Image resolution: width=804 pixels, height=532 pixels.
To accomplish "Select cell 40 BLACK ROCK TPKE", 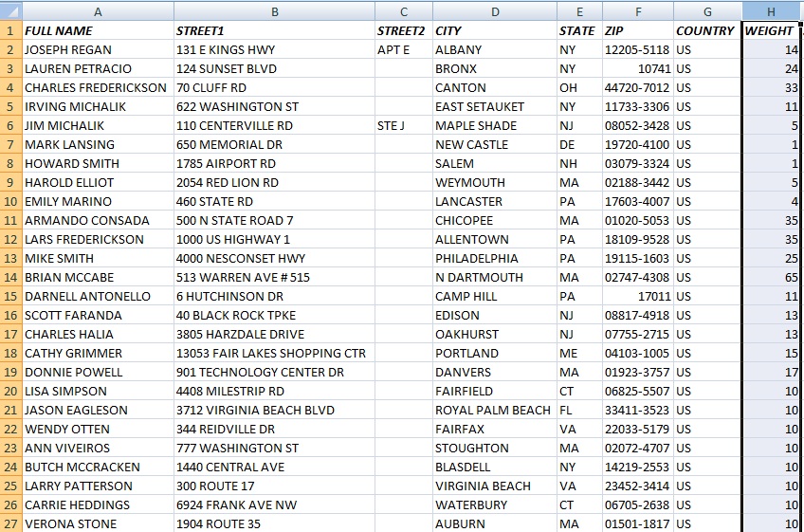I will 274,316.
